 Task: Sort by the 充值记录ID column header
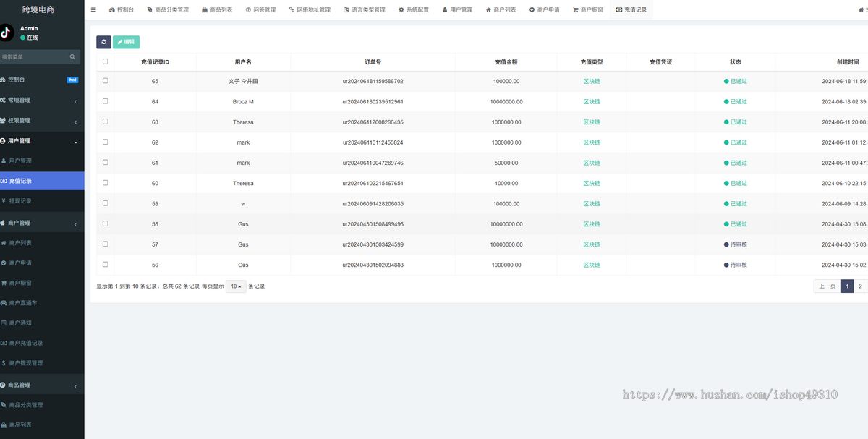155,62
